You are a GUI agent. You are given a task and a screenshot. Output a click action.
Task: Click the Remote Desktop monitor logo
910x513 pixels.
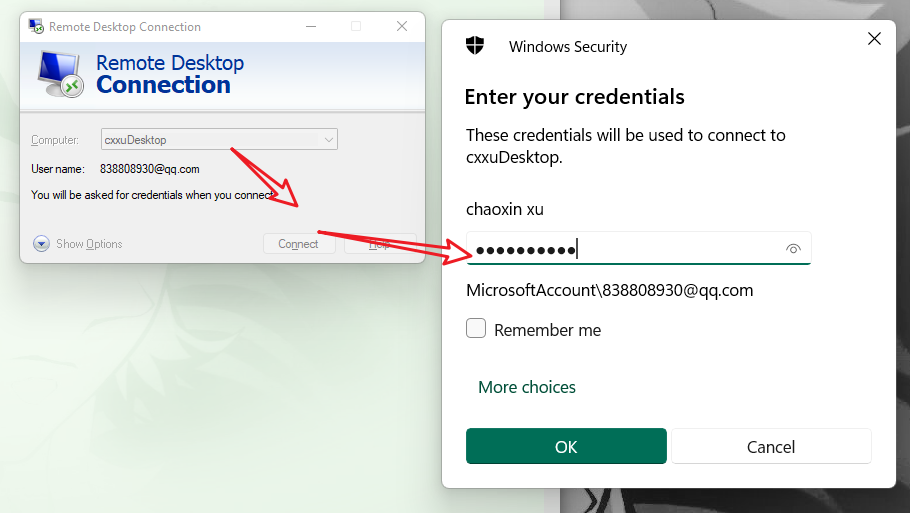[x=61, y=74]
